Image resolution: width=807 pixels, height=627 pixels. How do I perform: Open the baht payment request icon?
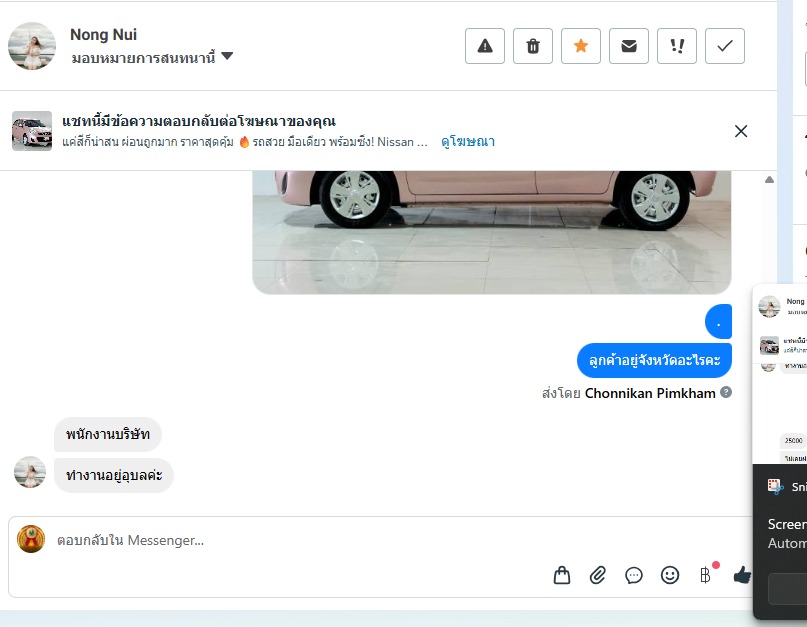[x=705, y=575]
